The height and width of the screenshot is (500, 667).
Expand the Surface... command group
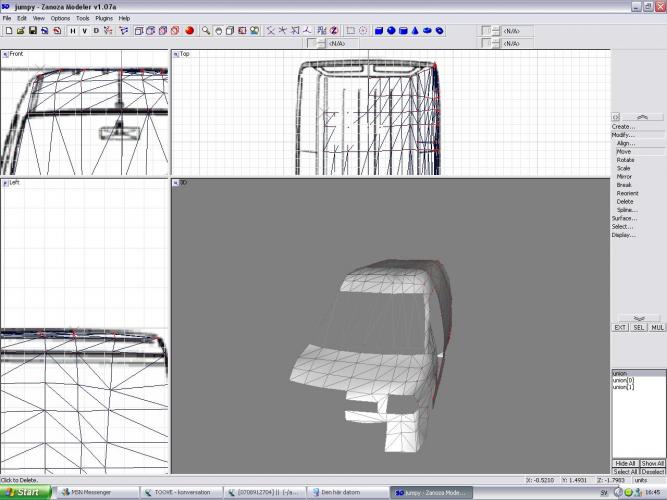tap(624, 218)
